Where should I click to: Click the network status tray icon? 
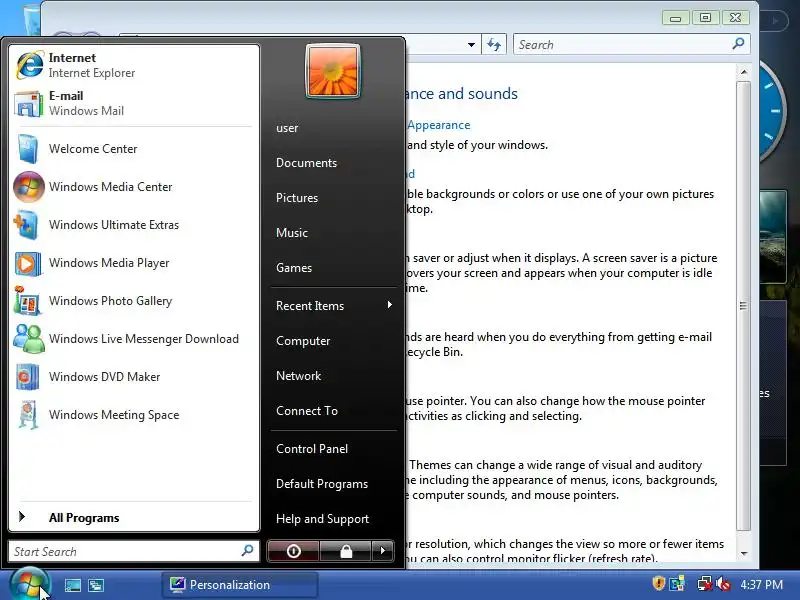[x=704, y=584]
